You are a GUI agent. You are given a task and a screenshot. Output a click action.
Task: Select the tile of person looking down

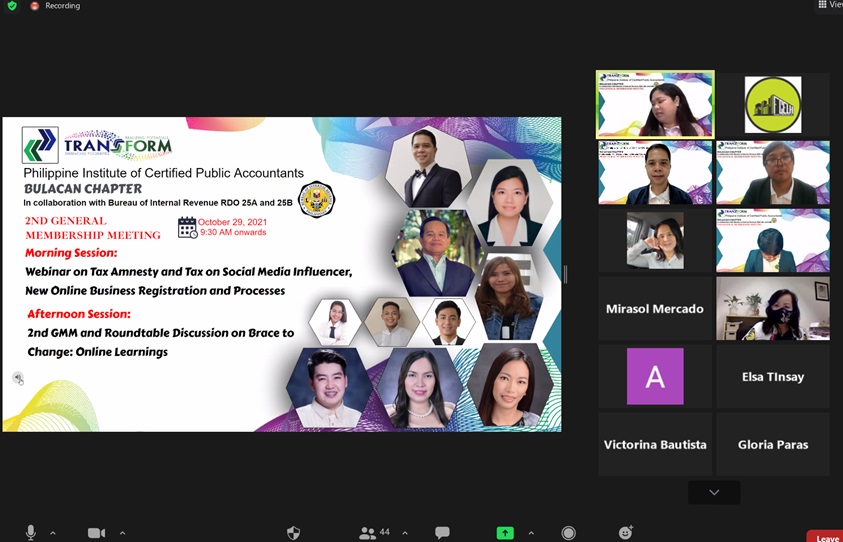(x=773, y=240)
